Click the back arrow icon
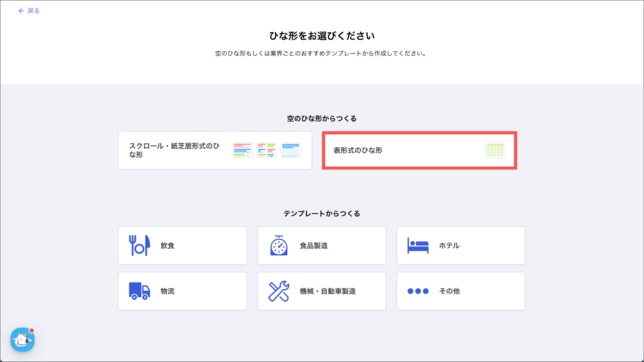 [x=21, y=11]
